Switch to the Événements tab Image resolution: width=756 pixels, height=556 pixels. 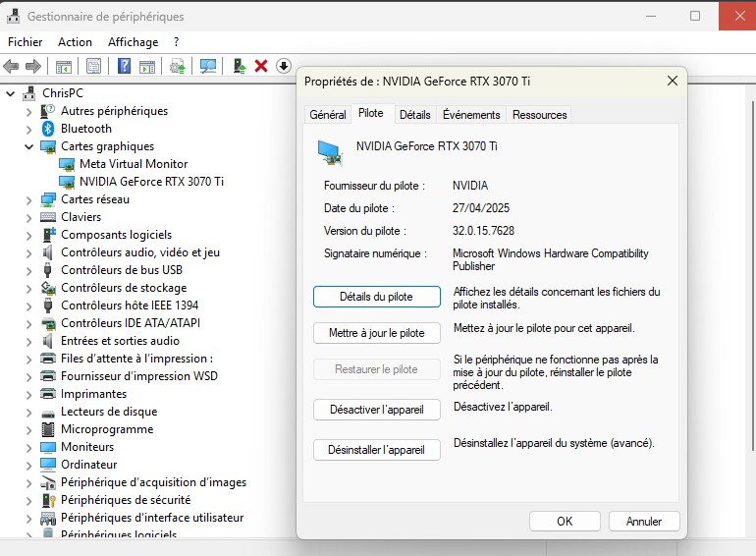(471, 115)
